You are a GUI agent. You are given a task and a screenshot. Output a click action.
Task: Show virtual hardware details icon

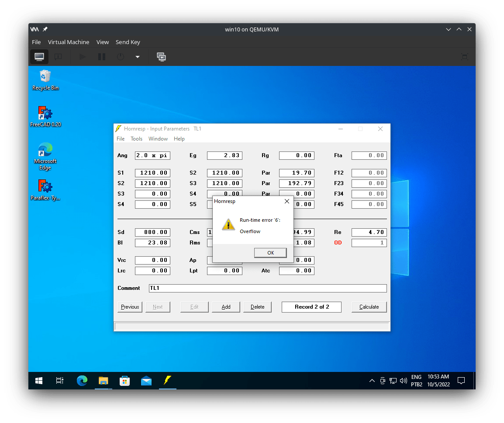[x=58, y=57]
